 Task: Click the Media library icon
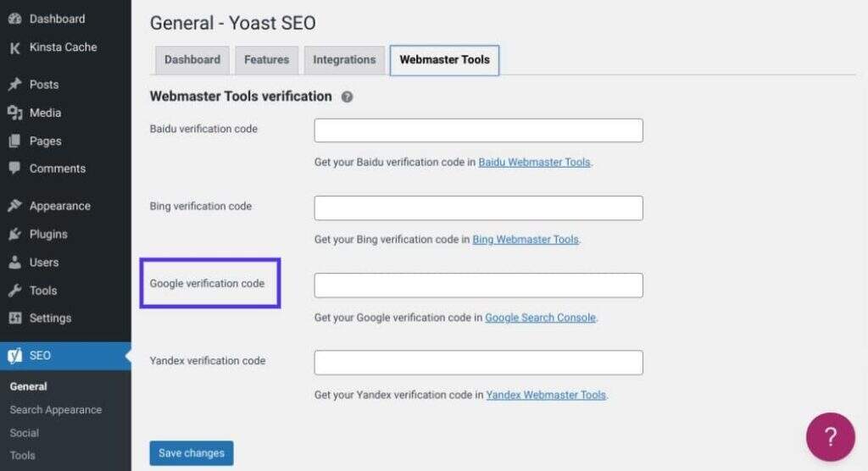pos(14,113)
